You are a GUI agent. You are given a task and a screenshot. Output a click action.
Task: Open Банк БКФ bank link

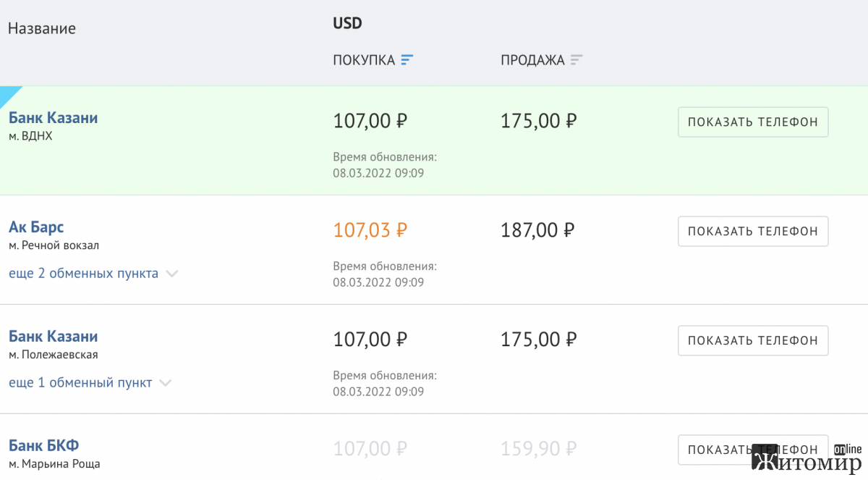coord(43,446)
